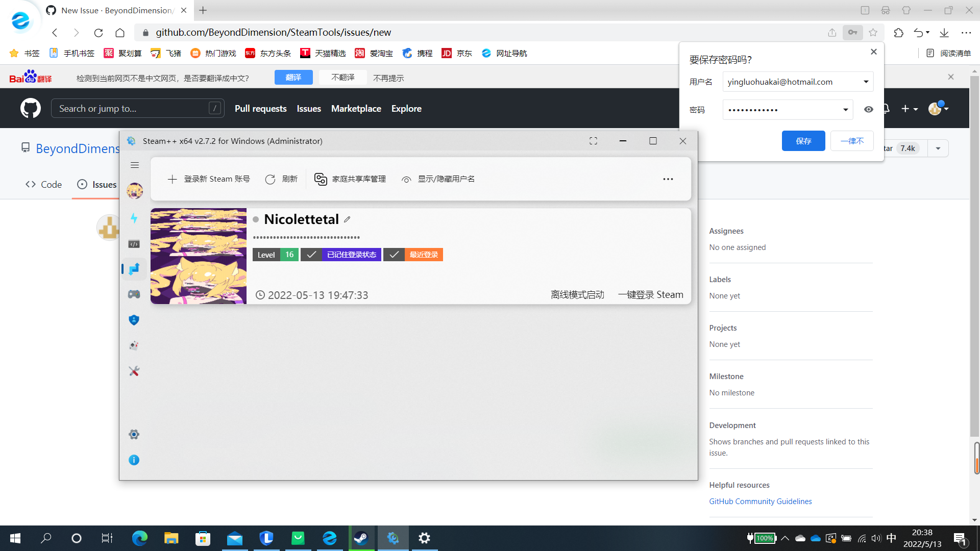Click log in new Steam account
Viewport: 980px width, 551px height.
coord(209,179)
